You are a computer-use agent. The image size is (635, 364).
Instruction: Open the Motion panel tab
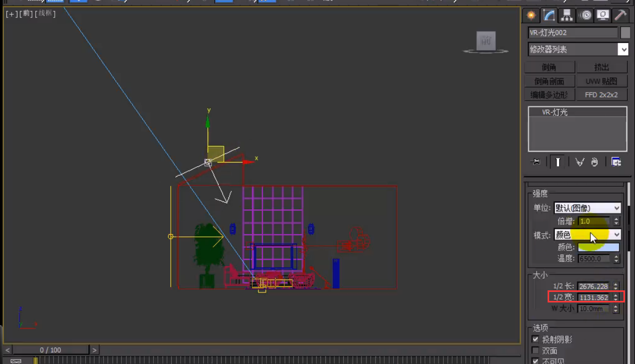coord(586,15)
